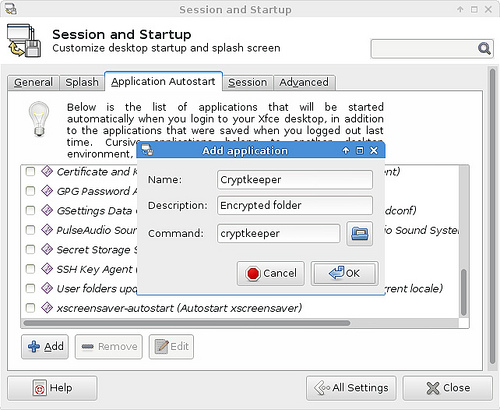
Task: Open the Advanced tab
Action: click(304, 82)
